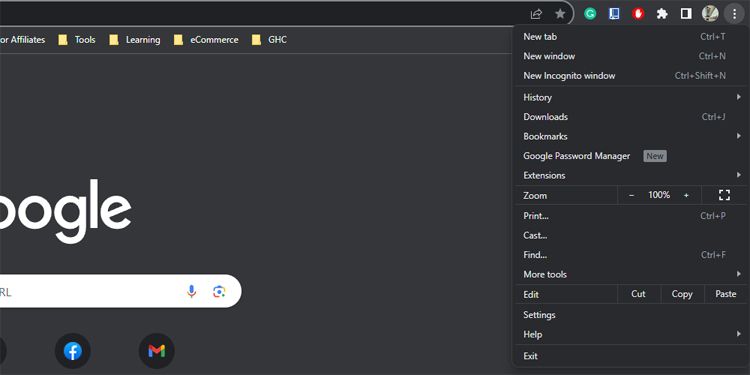Search by voice microphone icon
The width and height of the screenshot is (750, 375).
(191, 291)
